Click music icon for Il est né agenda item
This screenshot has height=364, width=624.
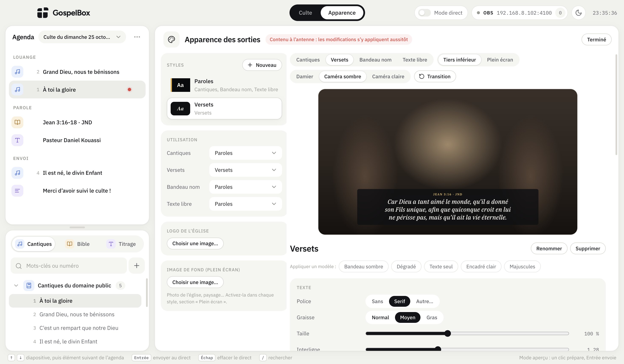click(x=17, y=173)
